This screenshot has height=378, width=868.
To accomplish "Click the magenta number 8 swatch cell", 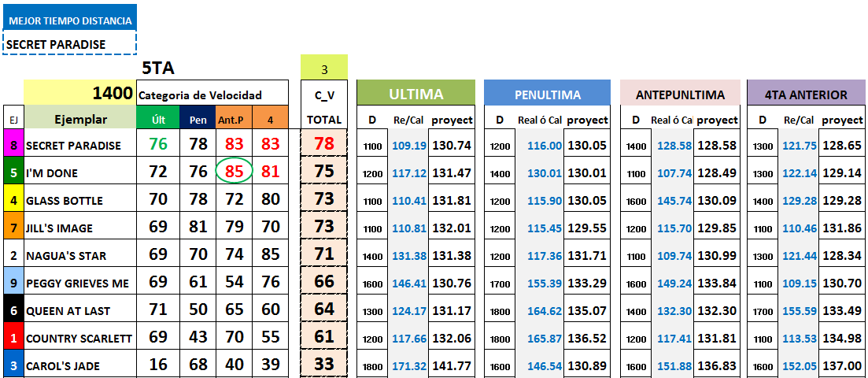I will pos(13,145).
